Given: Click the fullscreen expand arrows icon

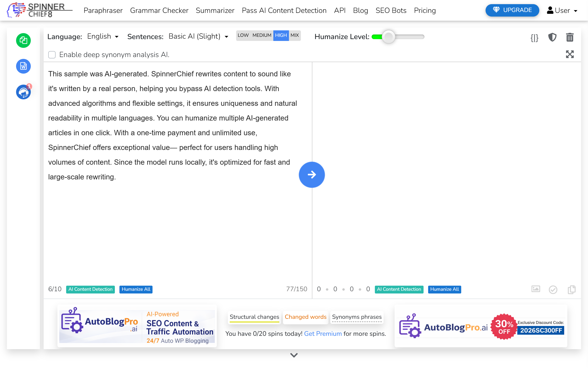Looking at the screenshot, I should 570,54.
